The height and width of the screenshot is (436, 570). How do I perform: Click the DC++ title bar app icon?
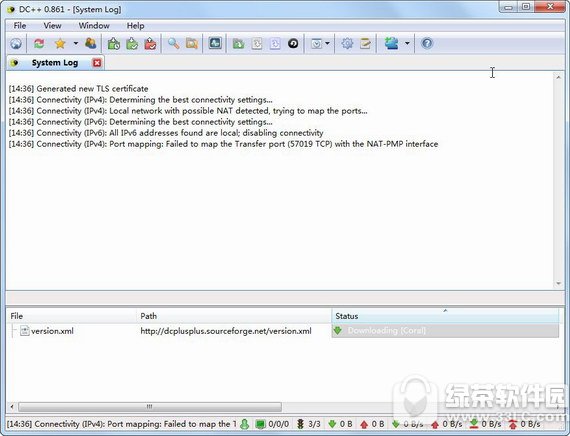11,9
